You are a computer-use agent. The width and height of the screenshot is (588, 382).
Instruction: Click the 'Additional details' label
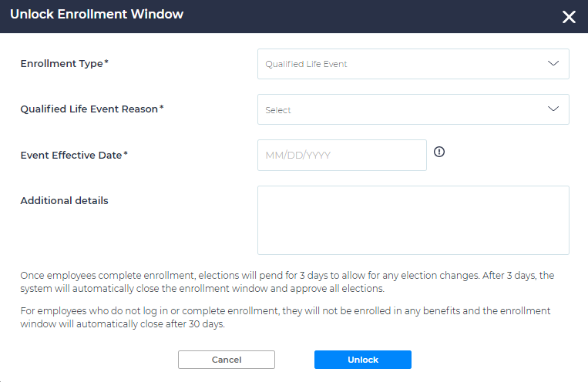[x=64, y=201]
